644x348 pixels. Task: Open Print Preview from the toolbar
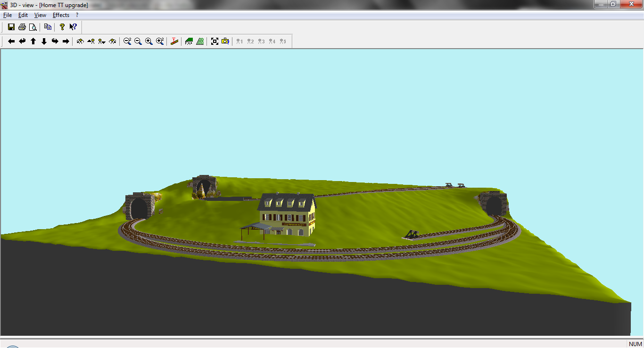[33, 27]
